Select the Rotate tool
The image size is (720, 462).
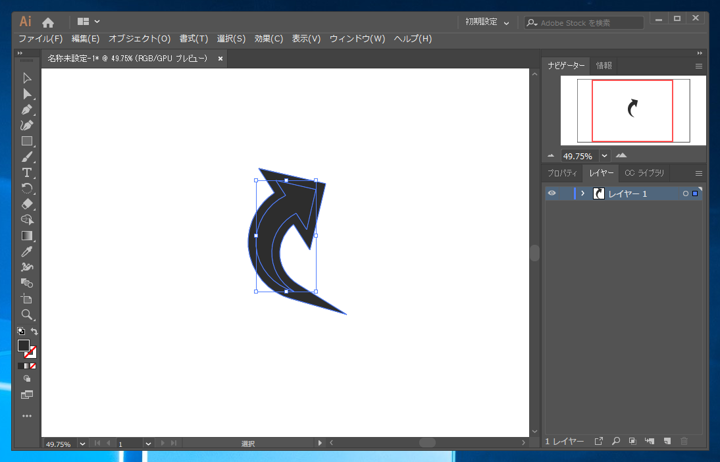click(x=27, y=188)
